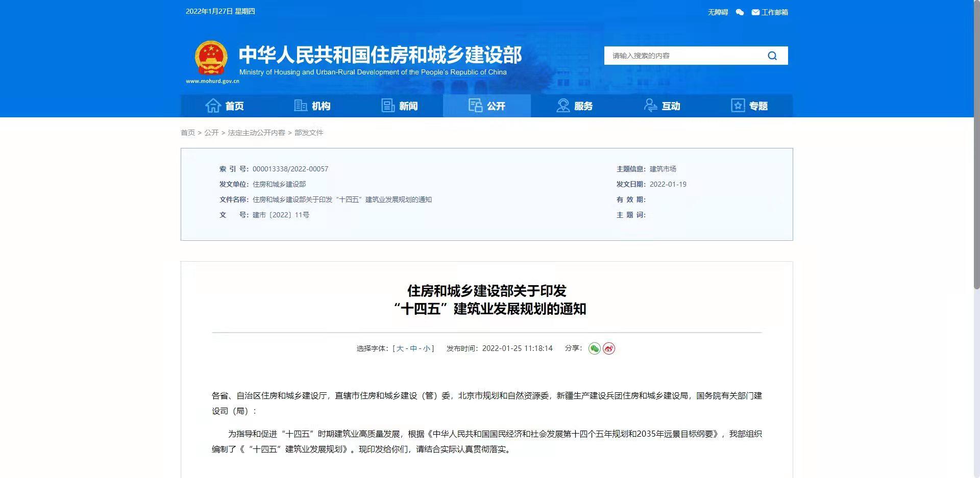Click the 首页 house icon

point(213,106)
